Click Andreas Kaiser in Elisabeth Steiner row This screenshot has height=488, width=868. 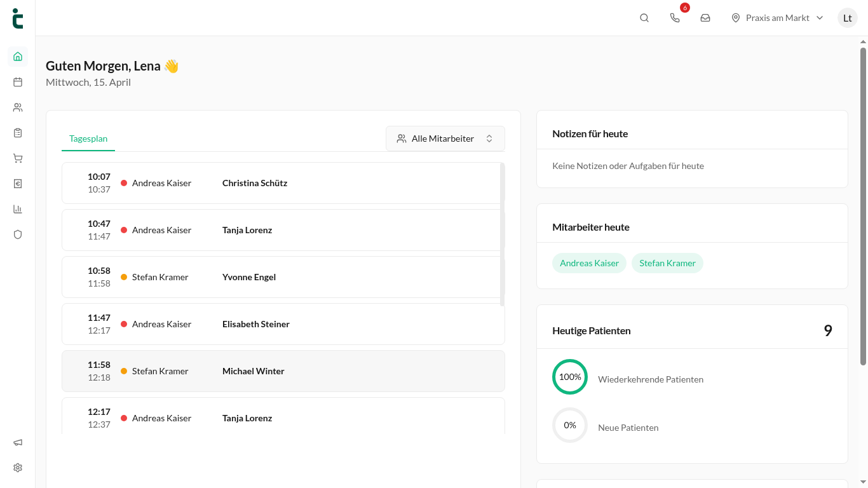161,324
